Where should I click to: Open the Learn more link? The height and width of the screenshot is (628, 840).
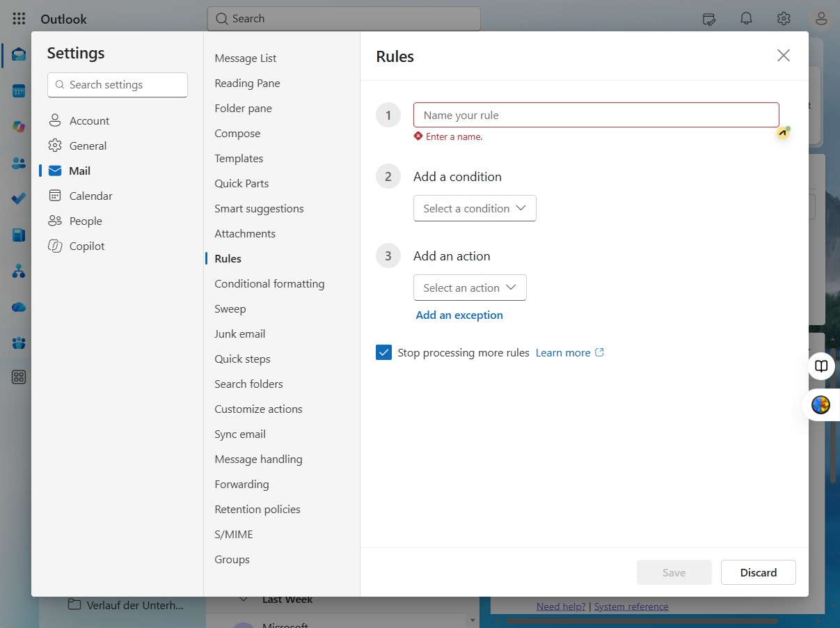point(570,352)
